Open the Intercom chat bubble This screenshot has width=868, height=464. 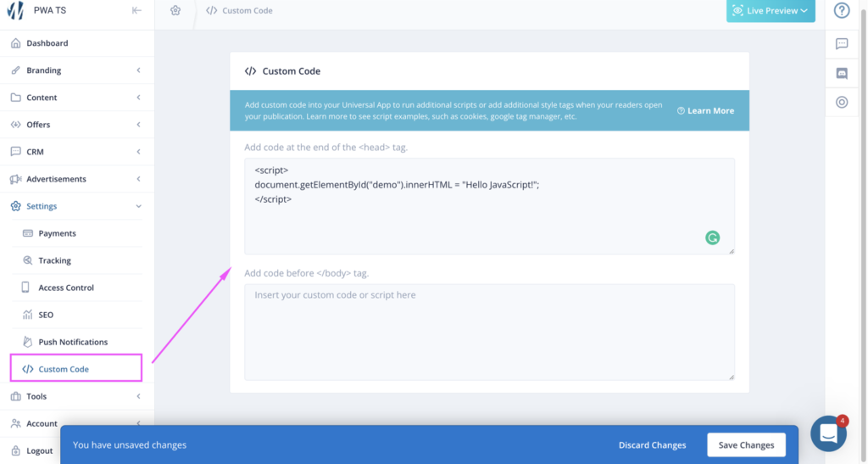pyautogui.click(x=828, y=433)
